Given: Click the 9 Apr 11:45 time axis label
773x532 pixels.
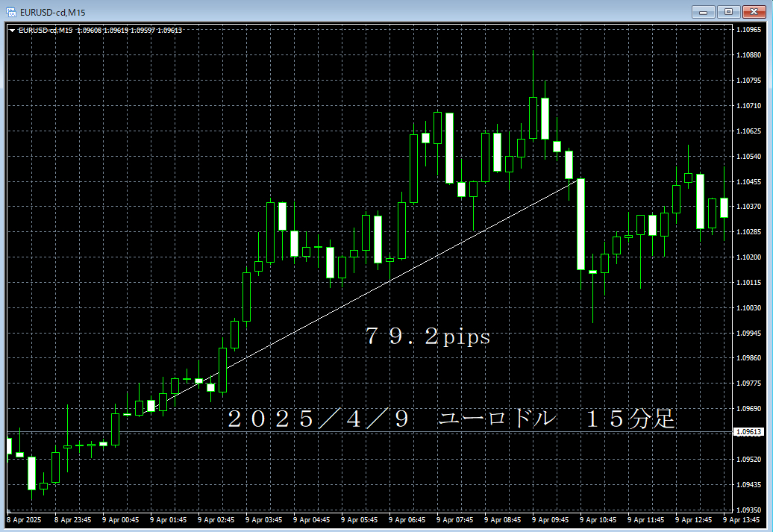Looking at the screenshot, I should pos(646,520).
